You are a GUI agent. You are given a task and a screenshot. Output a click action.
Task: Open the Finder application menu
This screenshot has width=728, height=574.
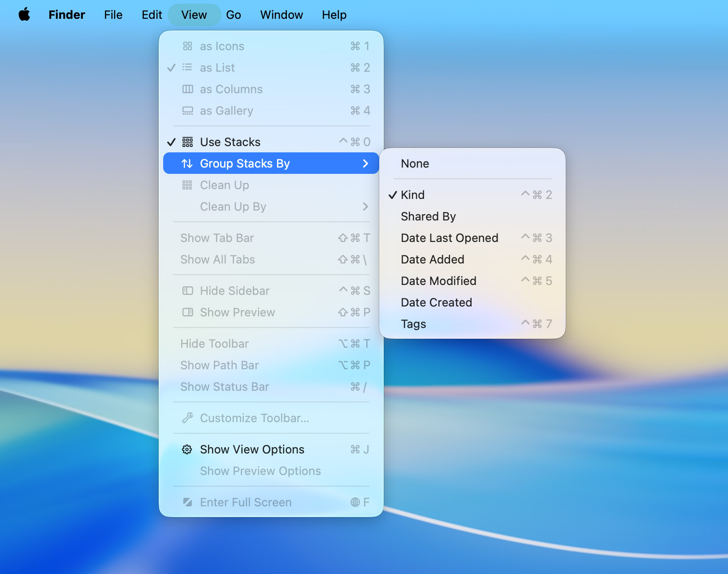[67, 15]
